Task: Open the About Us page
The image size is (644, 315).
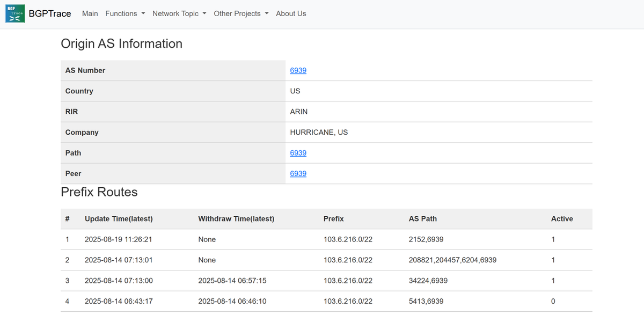Action: coord(291,13)
